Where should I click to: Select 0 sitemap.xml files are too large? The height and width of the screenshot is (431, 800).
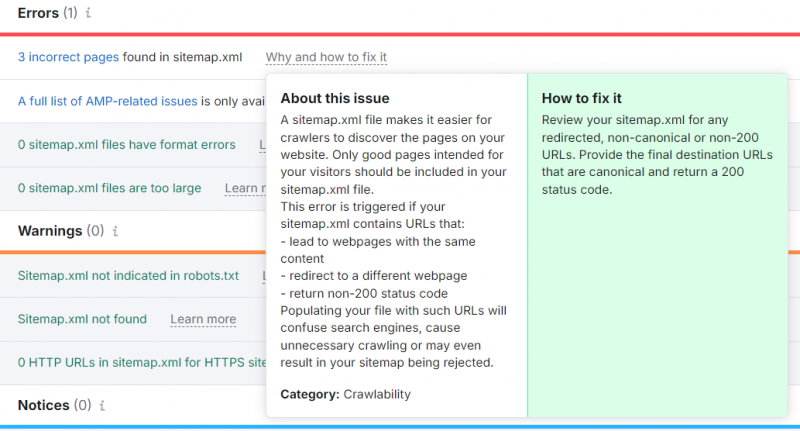click(x=110, y=188)
